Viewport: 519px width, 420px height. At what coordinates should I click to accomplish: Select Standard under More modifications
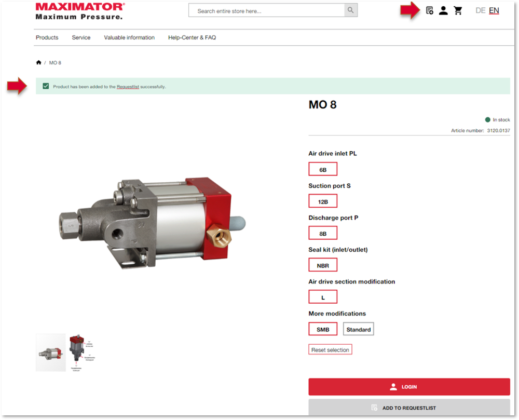(359, 329)
